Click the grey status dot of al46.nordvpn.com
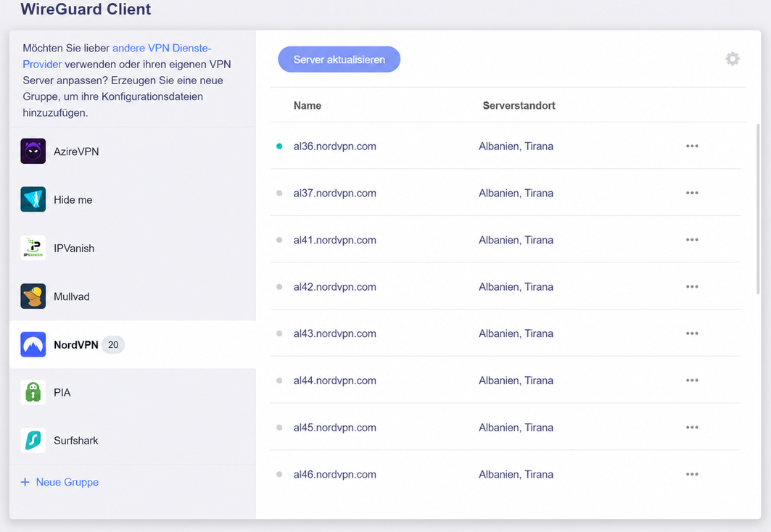This screenshot has width=771, height=532. pos(279,474)
